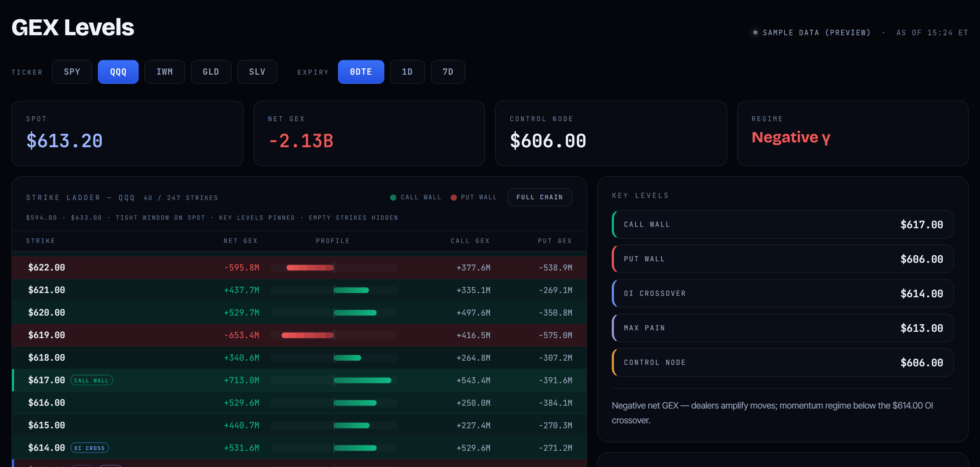Screen dimensions: 980x467
Task: Click call GEX value +543.4M
Action: click(x=473, y=380)
